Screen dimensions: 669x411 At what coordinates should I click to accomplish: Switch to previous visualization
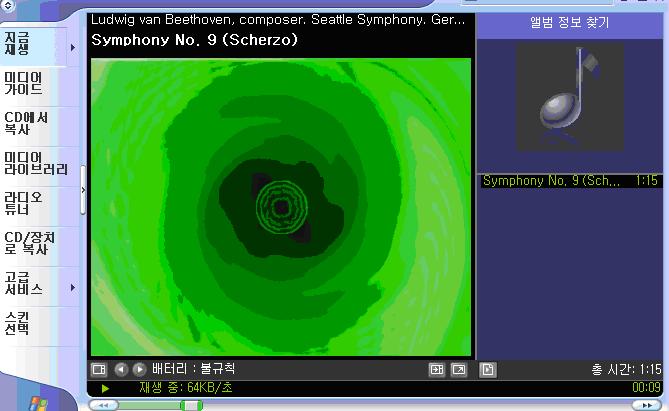pos(121,369)
